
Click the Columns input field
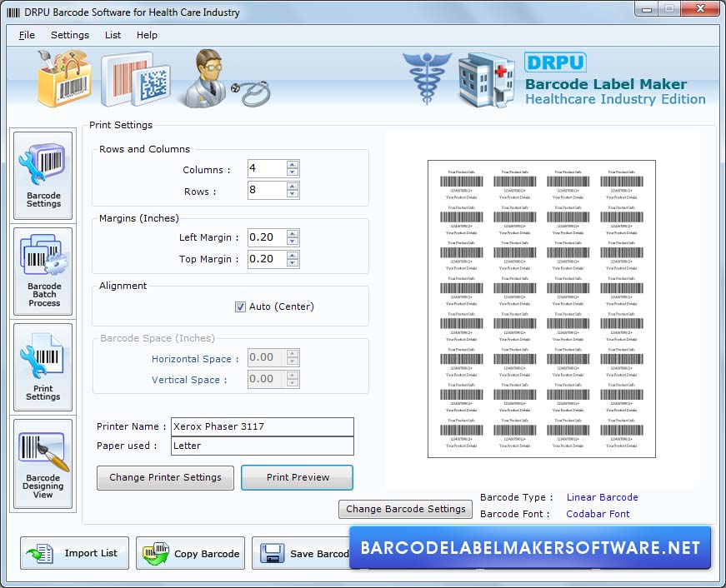coord(267,168)
